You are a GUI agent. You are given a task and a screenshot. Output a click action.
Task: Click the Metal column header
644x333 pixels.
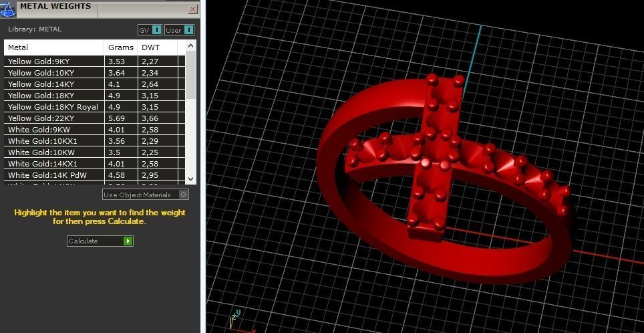pos(54,47)
